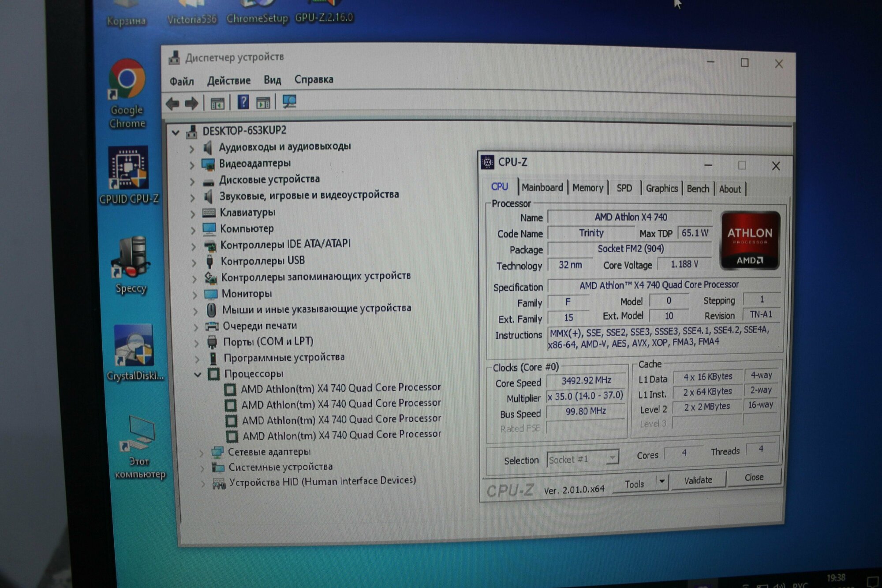882x588 pixels.
Task: Open CrystalDiskInfo desktop shortcut
Action: pyautogui.click(x=135, y=353)
